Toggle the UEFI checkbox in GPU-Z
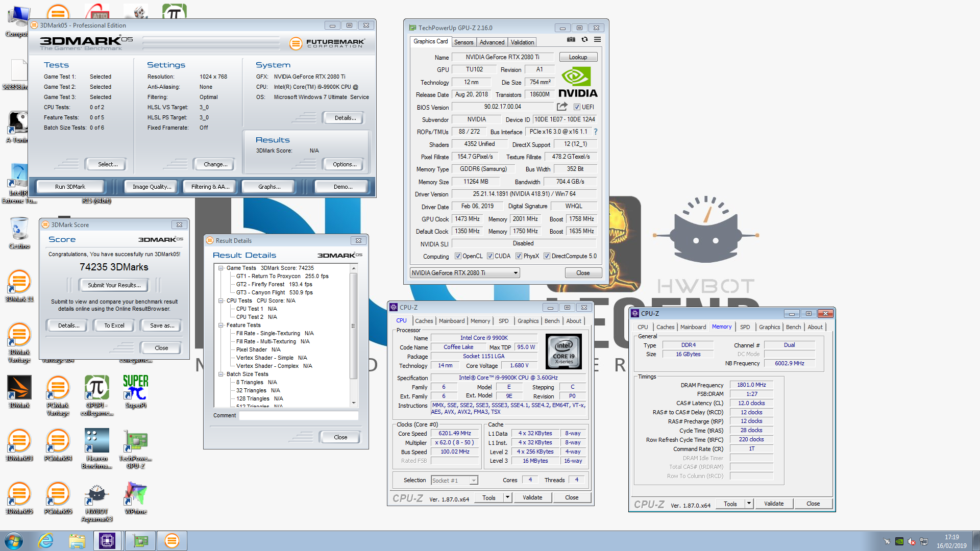The image size is (980, 551). point(577,107)
